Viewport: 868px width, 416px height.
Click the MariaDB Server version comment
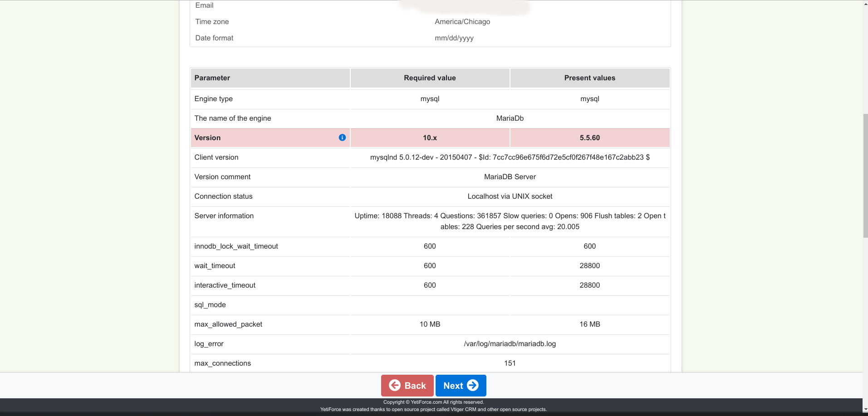[510, 177]
